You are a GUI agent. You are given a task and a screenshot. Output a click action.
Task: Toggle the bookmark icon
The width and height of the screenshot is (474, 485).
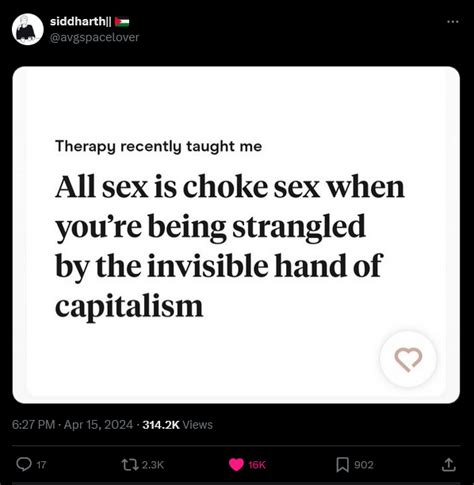[x=342, y=465]
